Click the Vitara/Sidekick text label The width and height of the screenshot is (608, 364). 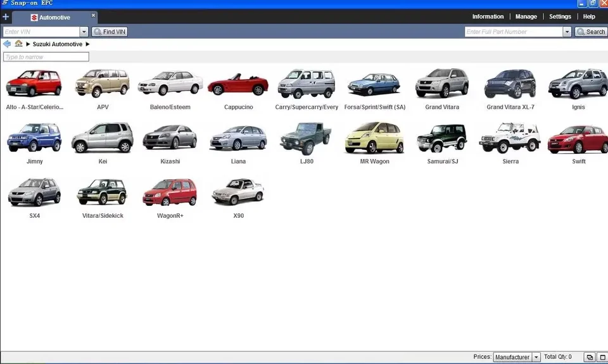103,215
